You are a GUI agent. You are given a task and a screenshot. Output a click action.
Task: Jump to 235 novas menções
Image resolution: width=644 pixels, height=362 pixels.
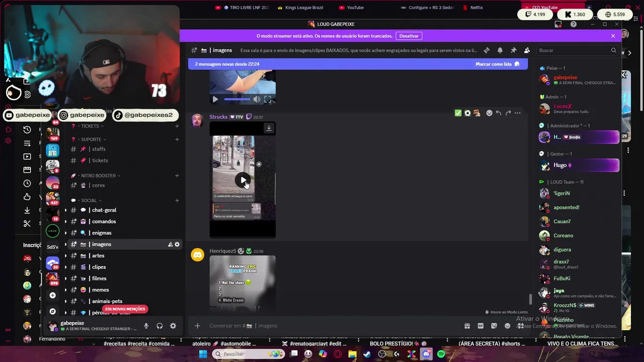[125, 309]
